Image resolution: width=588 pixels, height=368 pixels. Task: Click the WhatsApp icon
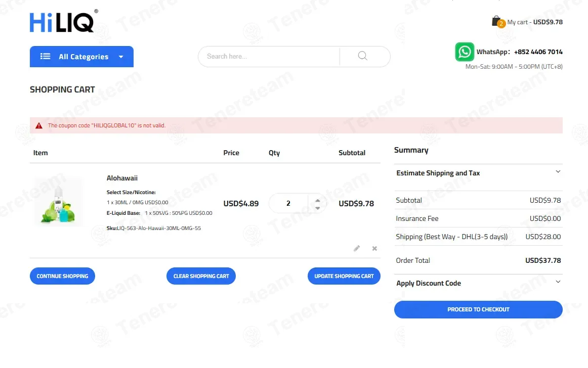[464, 52]
